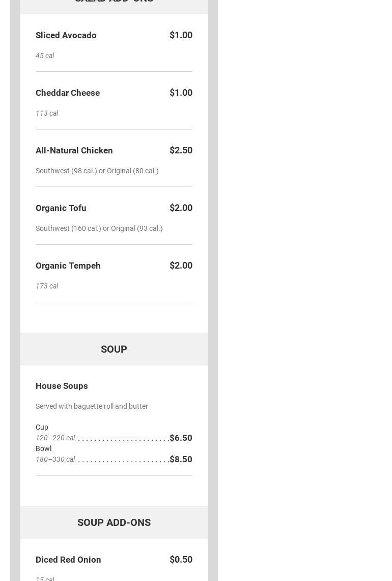The image size is (392, 581).
Task: Click the tofu Southwest (160 cal.) description
Action: (x=99, y=228)
